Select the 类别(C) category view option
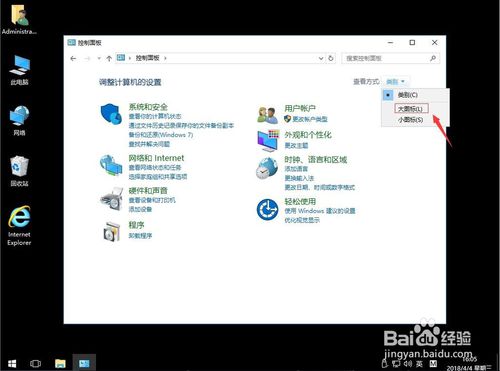Image resolution: width=500 pixels, height=371 pixels. [415, 95]
